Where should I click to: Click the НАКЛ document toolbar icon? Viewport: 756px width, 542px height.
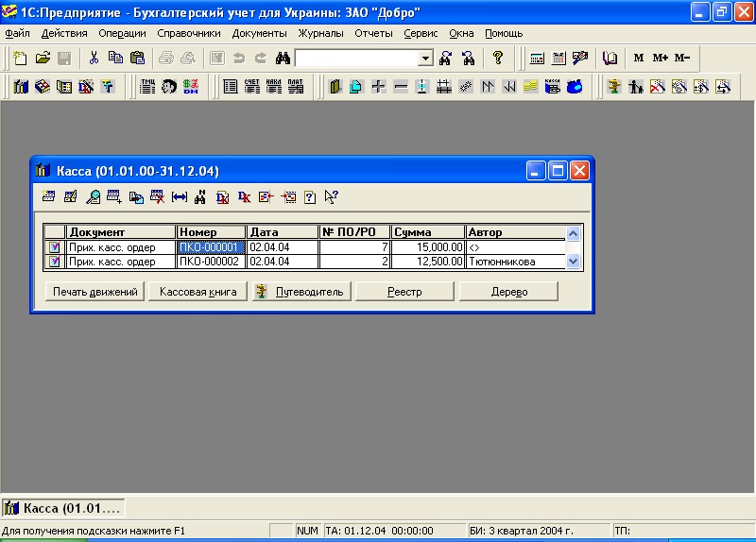(x=274, y=87)
